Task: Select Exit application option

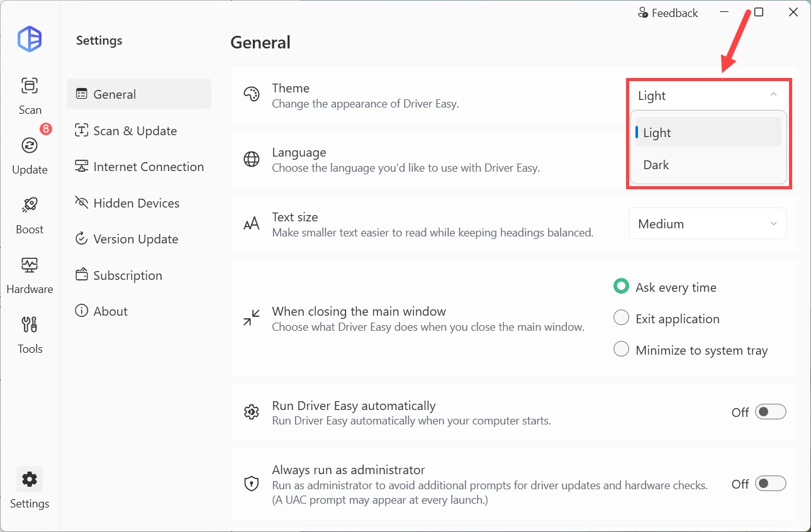Action: [x=666, y=318]
